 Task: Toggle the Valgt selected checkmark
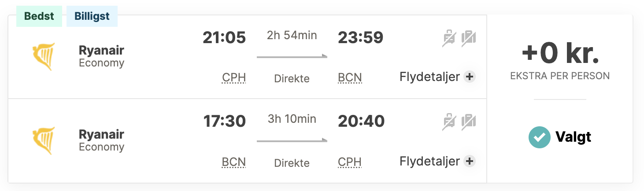pos(539,137)
